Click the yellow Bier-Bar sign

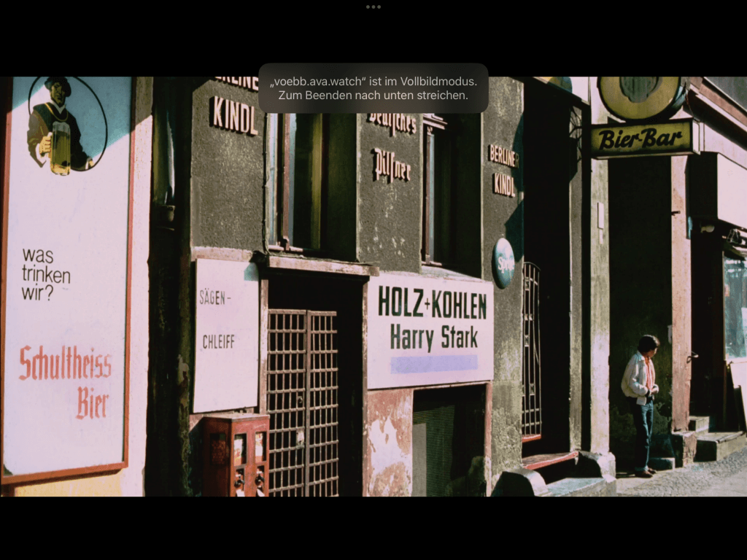(x=641, y=139)
